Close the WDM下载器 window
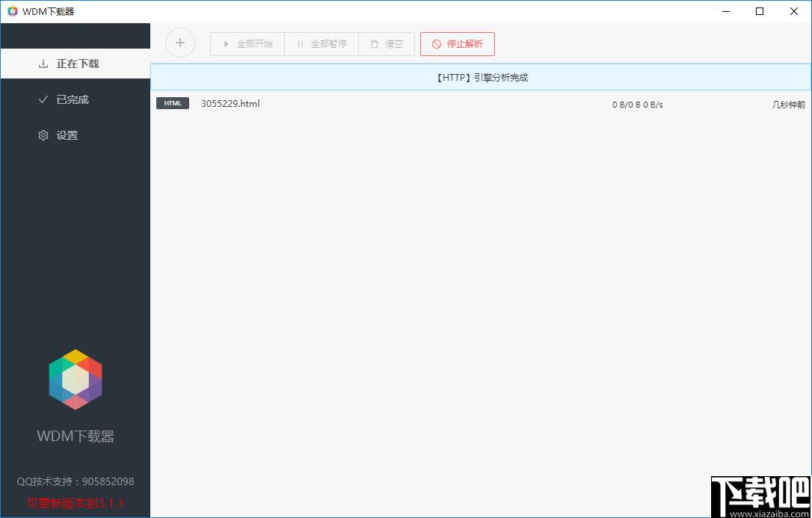Viewport: 812px width, 518px height. 794,11
